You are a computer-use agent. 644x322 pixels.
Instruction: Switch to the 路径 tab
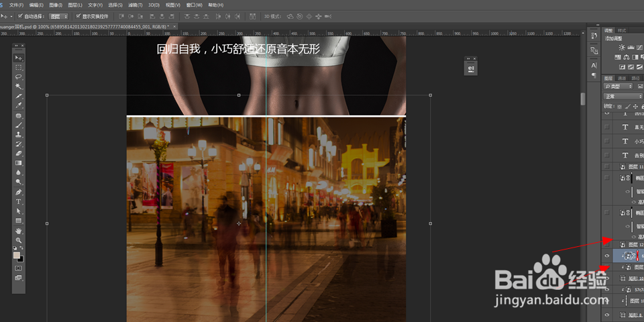tap(635, 78)
